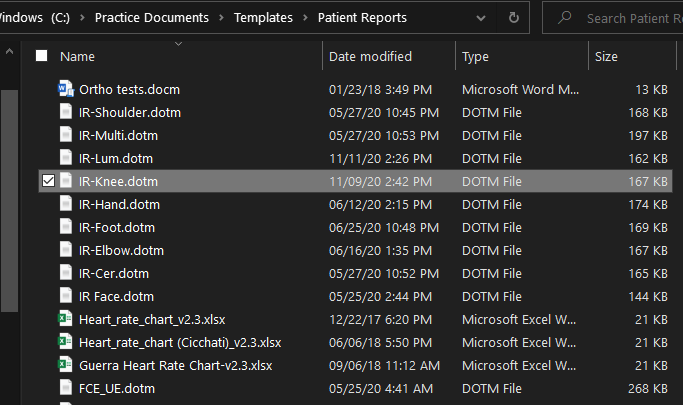Click the file icon next to FCE_UE.dotm

point(66,388)
